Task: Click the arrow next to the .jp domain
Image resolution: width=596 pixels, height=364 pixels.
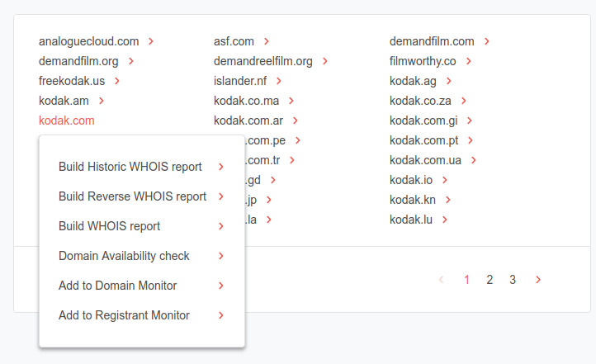Action: (269, 200)
